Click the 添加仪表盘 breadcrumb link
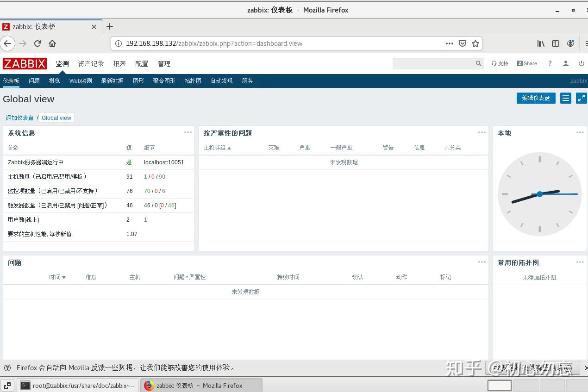 (x=20, y=118)
